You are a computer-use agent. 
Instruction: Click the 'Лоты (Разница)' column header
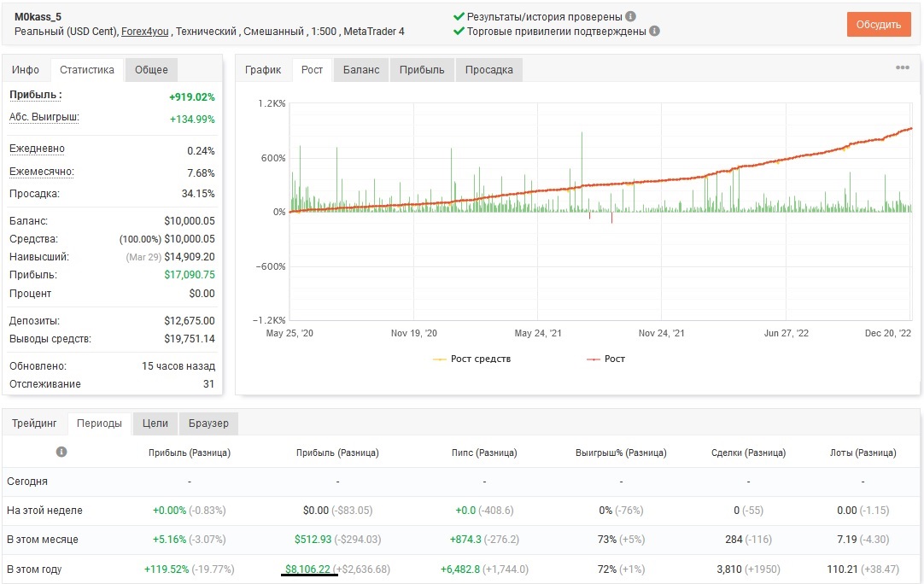point(863,453)
